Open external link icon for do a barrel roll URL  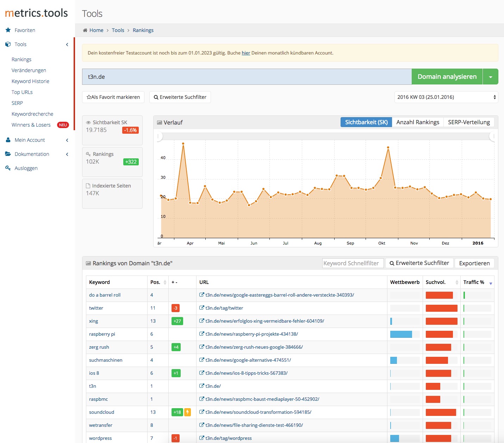point(202,295)
